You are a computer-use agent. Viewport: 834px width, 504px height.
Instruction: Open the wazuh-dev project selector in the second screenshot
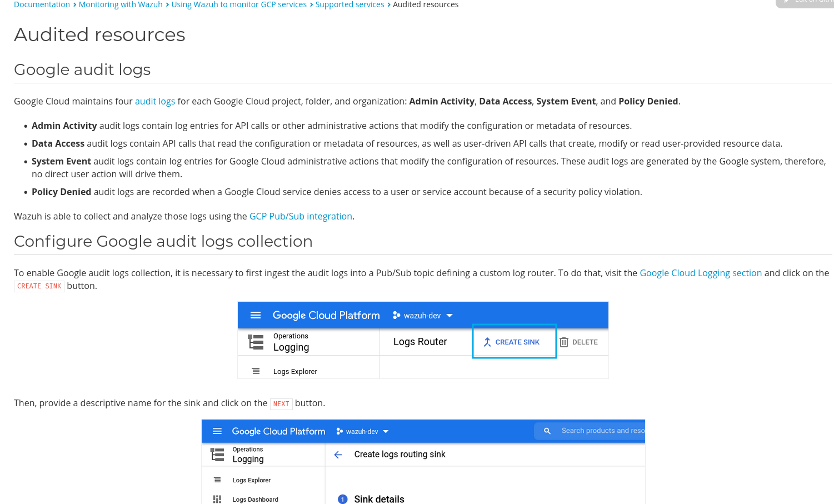pyautogui.click(x=362, y=431)
